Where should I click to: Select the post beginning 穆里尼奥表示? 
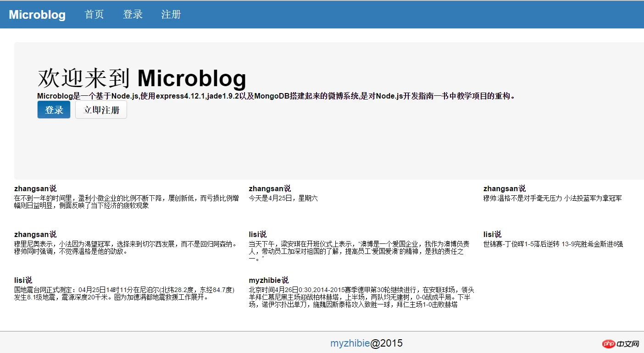[x=127, y=248]
